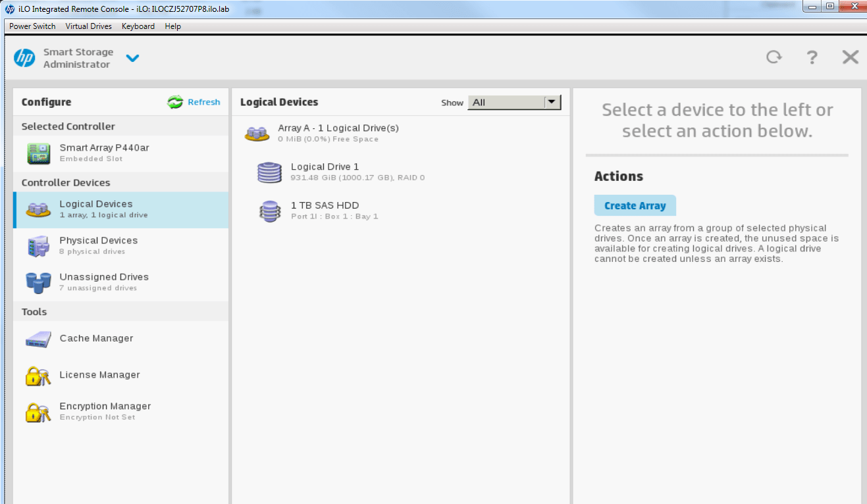Open Encryption Manager lock icon
The height and width of the screenshot is (504, 867).
pyautogui.click(x=38, y=412)
